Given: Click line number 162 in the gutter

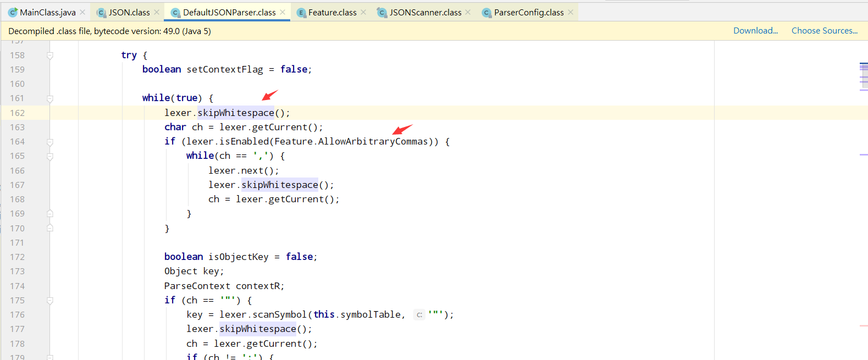Looking at the screenshot, I should 17,113.
